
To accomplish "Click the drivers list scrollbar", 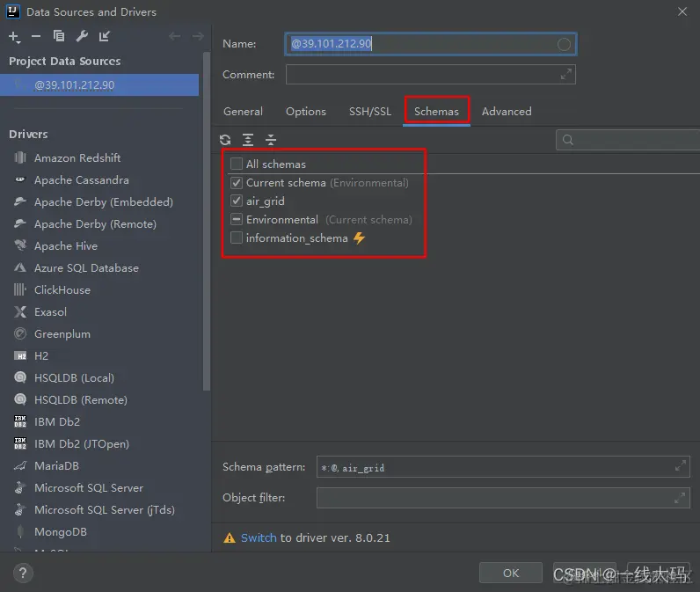I will coord(207,223).
